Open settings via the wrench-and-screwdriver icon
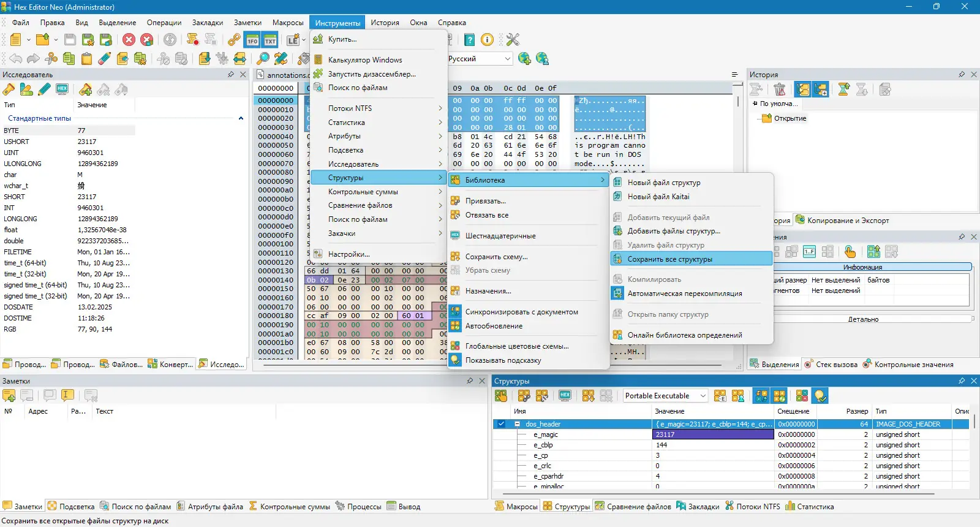The image size is (980, 527). pyautogui.click(x=513, y=40)
